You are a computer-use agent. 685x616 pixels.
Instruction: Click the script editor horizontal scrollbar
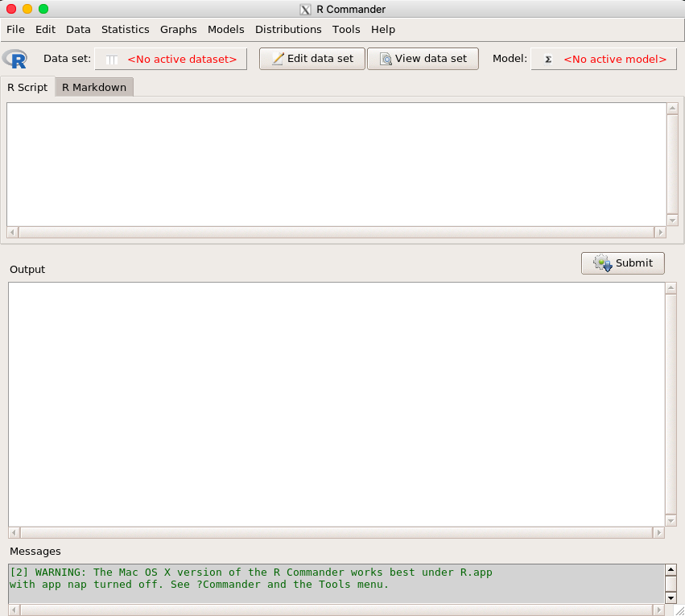(336, 232)
